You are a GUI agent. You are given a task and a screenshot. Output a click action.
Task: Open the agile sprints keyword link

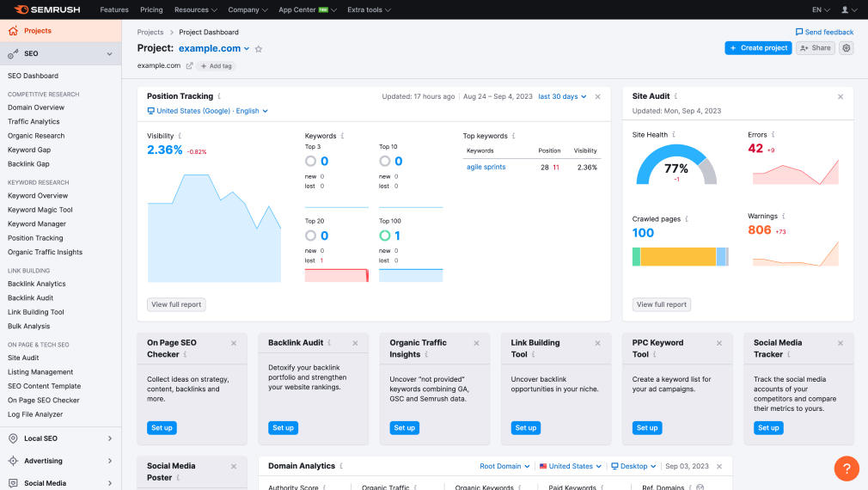[486, 167]
